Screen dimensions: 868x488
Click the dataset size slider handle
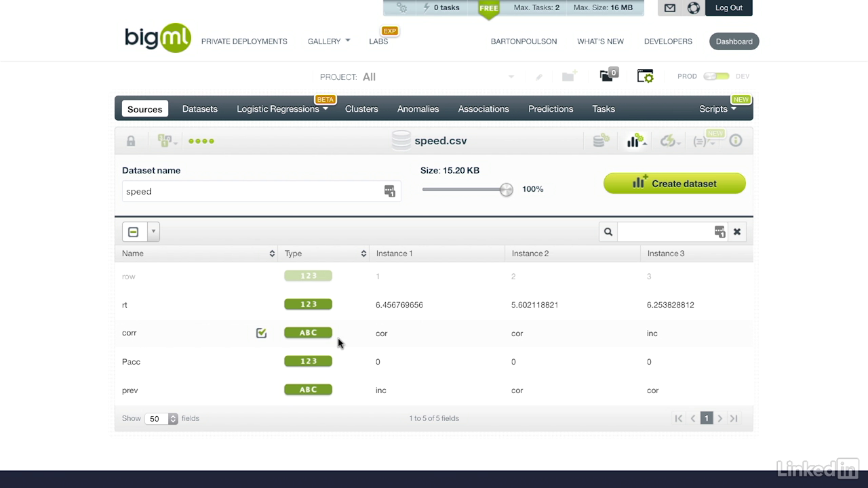[x=506, y=190]
